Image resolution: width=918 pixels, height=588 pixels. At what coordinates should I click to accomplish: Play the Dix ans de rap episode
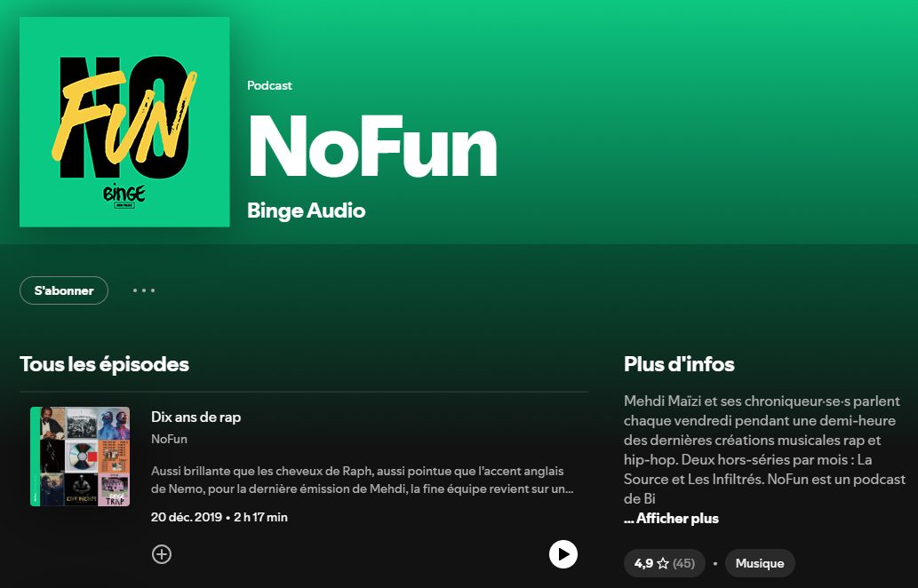[563, 554]
